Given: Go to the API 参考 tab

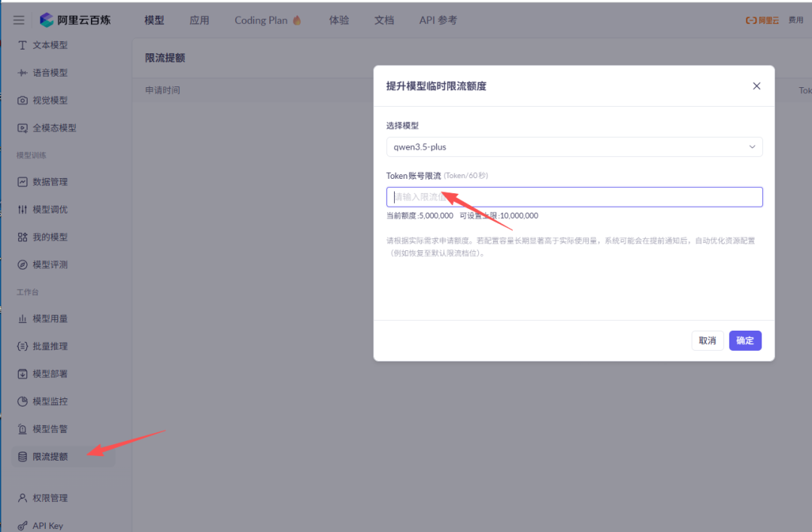Looking at the screenshot, I should (x=438, y=20).
